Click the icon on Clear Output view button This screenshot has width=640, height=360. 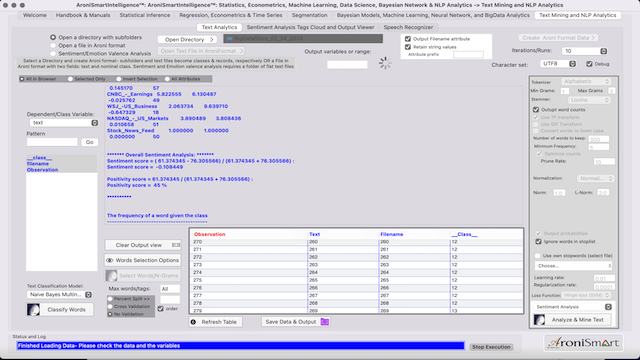[176, 245]
